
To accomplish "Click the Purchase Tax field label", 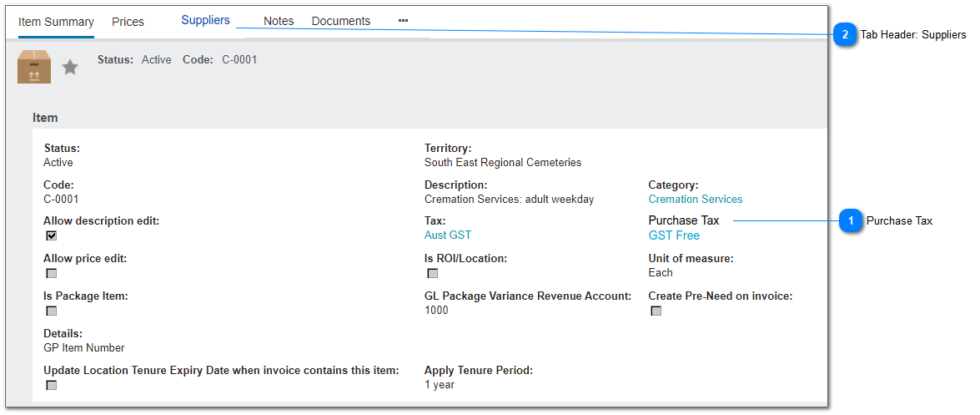I will tap(684, 220).
